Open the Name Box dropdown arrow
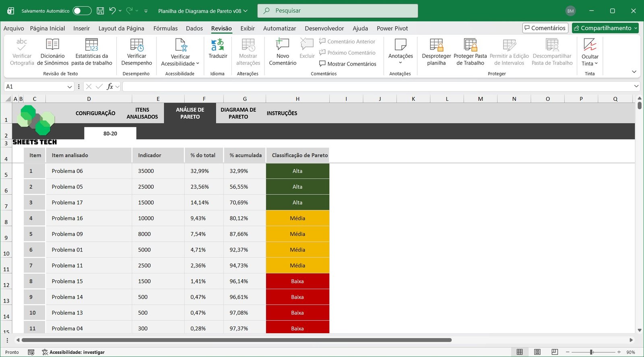Screen dimensions: 644x357 point(69,87)
